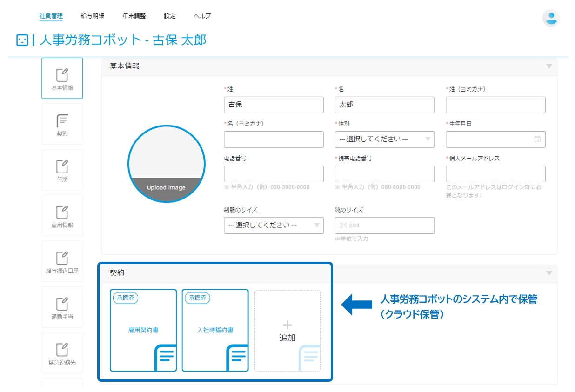This screenshot has height=392, width=575.
Task: Focus the 名 input containing 太郎
Action: 385,105
